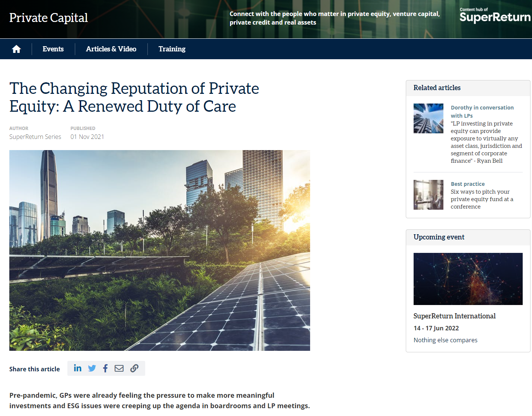Click the LP investing quote by Ryan Bell
This screenshot has width=532, height=416.
point(486,142)
